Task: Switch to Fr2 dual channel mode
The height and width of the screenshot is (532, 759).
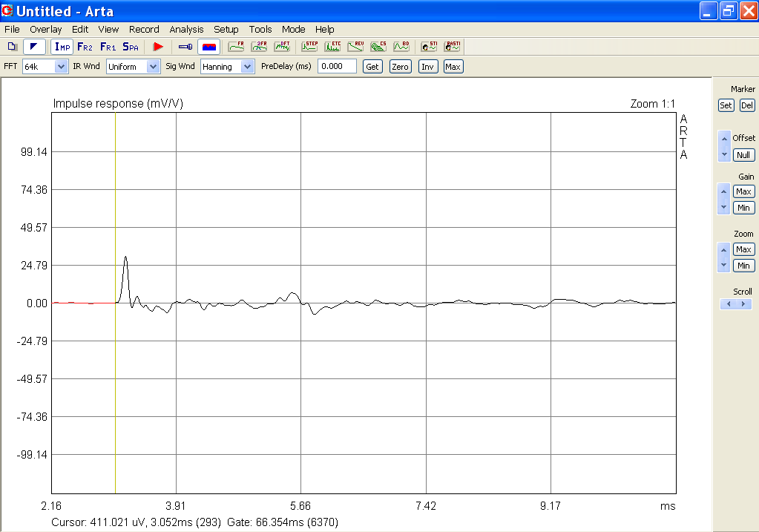Action: pyautogui.click(x=85, y=47)
